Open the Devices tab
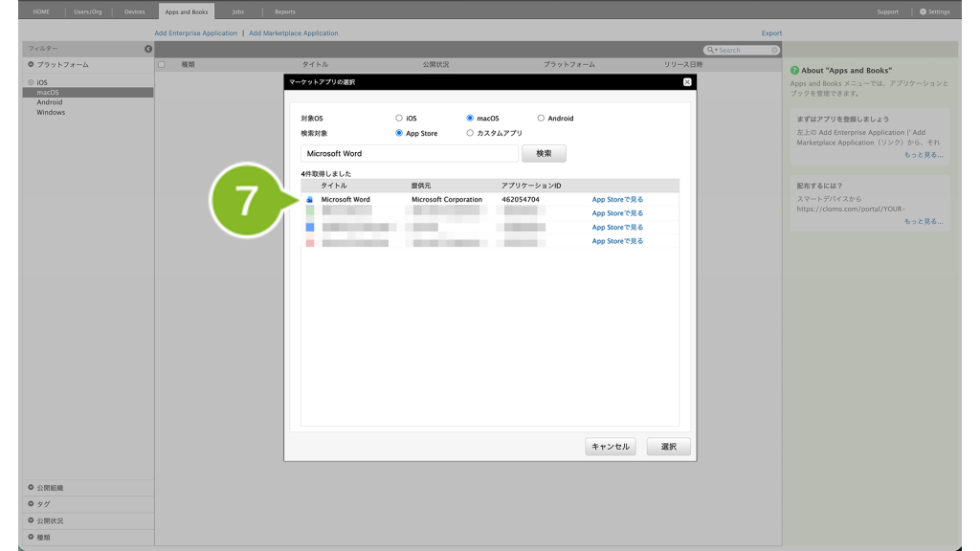This screenshot has width=980, height=551. pos(134,11)
